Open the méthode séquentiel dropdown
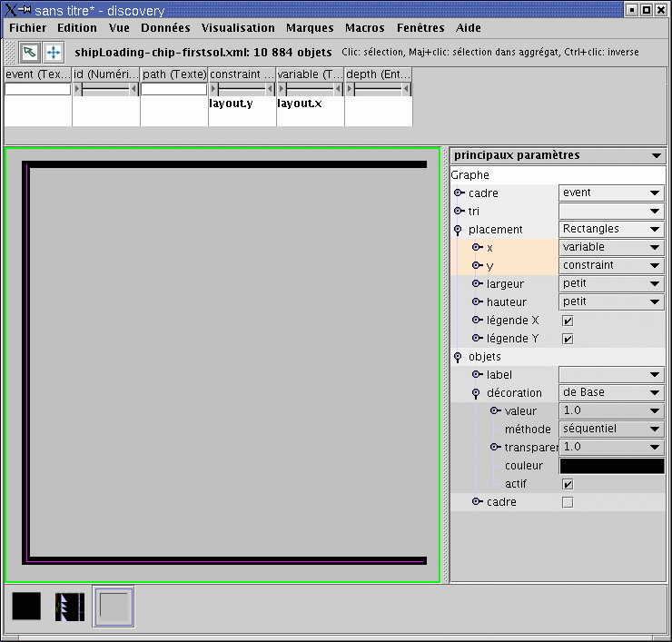672x642 pixels. 611,429
